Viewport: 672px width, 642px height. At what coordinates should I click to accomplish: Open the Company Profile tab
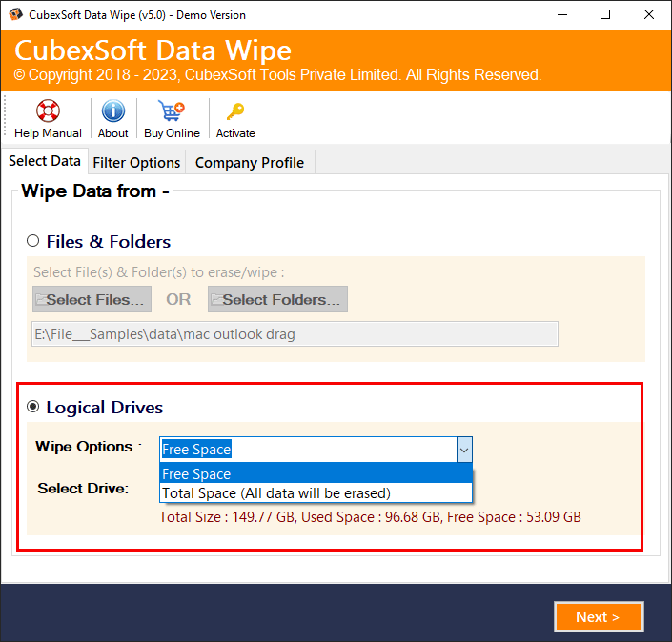[x=249, y=163]
